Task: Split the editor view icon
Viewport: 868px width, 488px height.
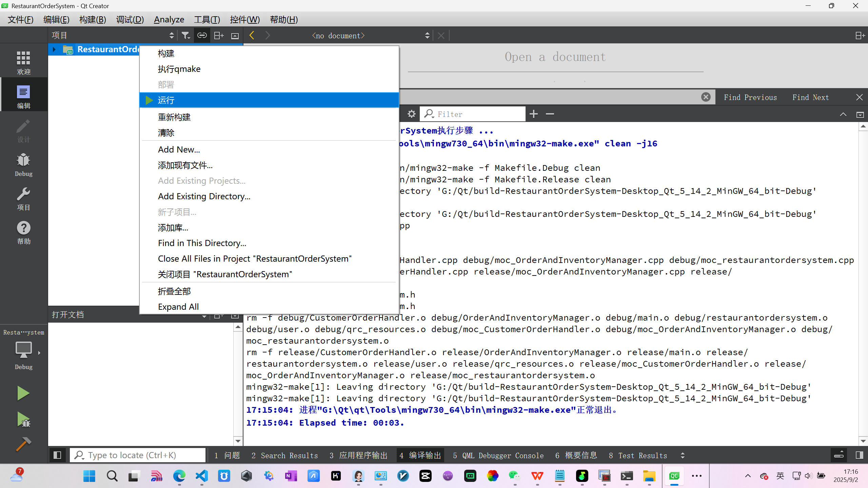Action: click(860, 36)
